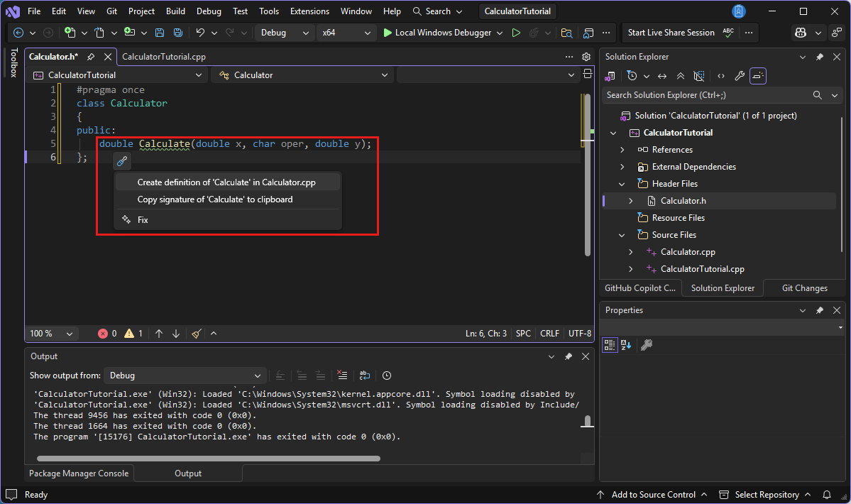The height and width of the screenshot is (504, 851).
Task: Click the spell checker ABC icon
Action: 728,33
